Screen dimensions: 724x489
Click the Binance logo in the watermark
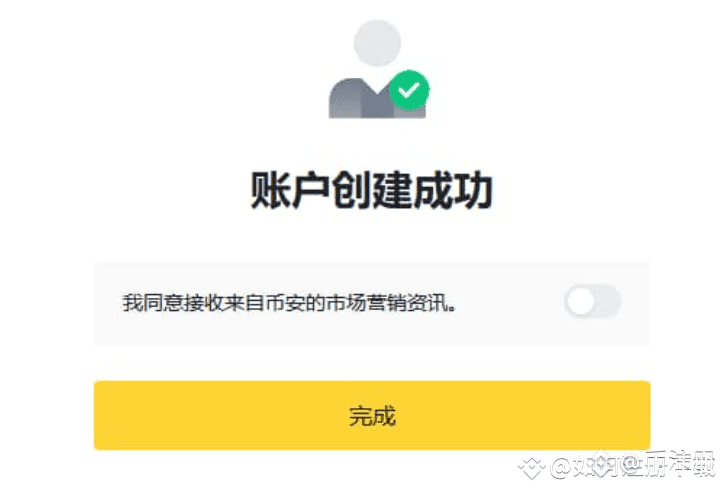tap(531, 468)
